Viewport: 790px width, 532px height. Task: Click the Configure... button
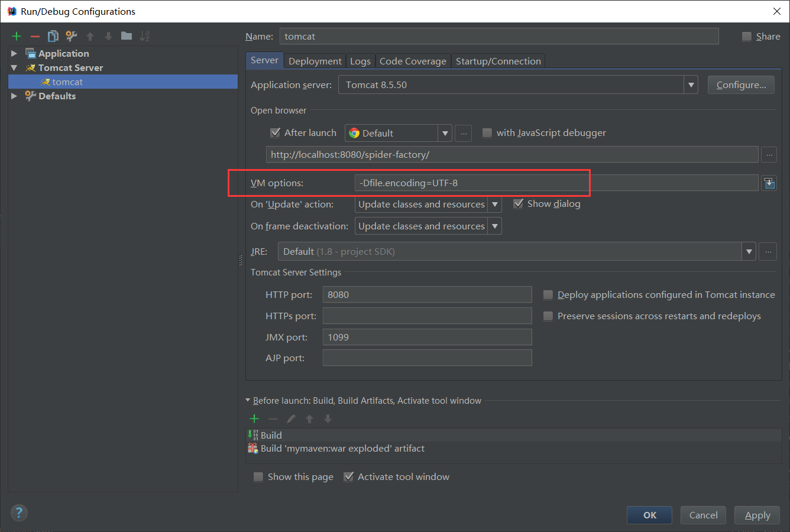pos(741,85)
